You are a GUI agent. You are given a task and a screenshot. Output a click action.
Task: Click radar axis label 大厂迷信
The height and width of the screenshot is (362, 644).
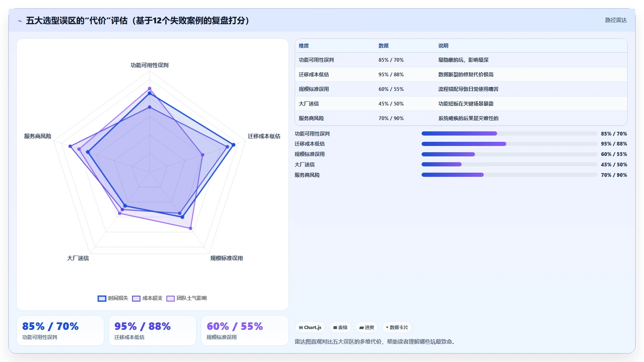(78, 259)
